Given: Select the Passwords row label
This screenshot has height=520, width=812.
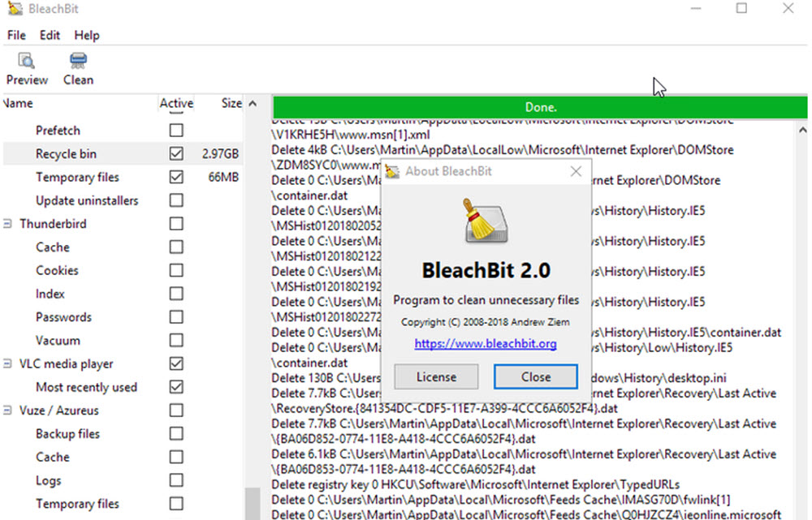Looking at the screenshot, I should pos(63,317).
